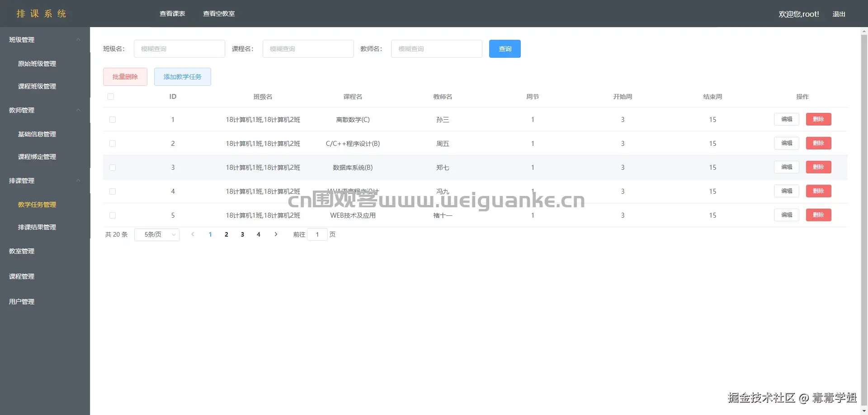The image size is (868, 415).
Task: Go to previous page arrow in pagination
Action: [193, 234]
